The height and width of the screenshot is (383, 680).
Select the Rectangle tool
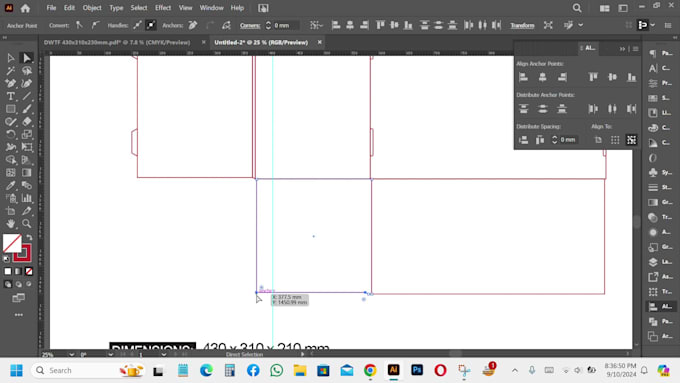click(x=11, y=109)
